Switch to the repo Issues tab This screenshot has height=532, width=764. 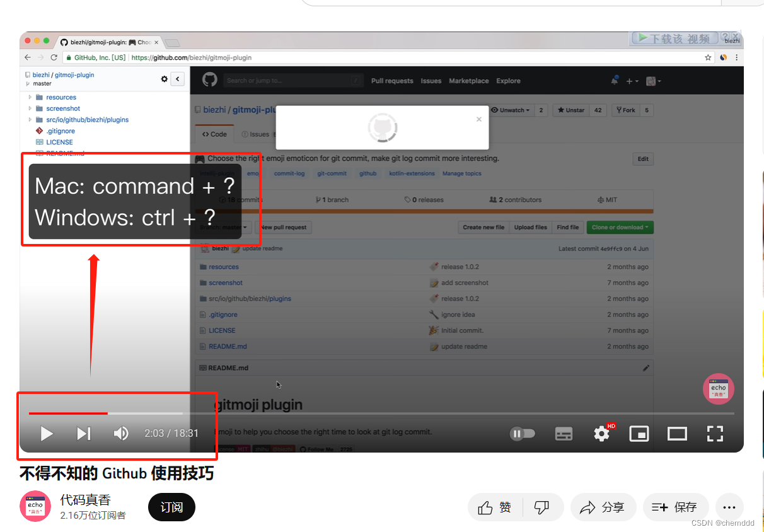pos(256,134)
